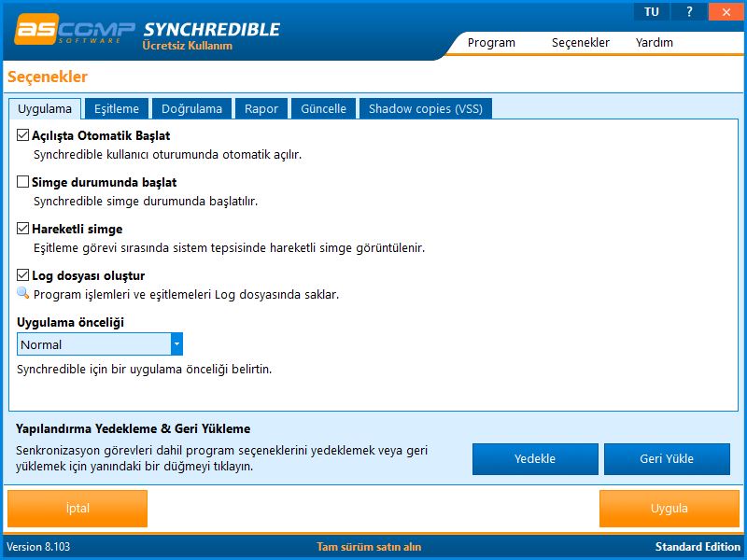Click the Yapılandırma Yedekleme & Geri Yükleme heading

[x=133, y=428]
